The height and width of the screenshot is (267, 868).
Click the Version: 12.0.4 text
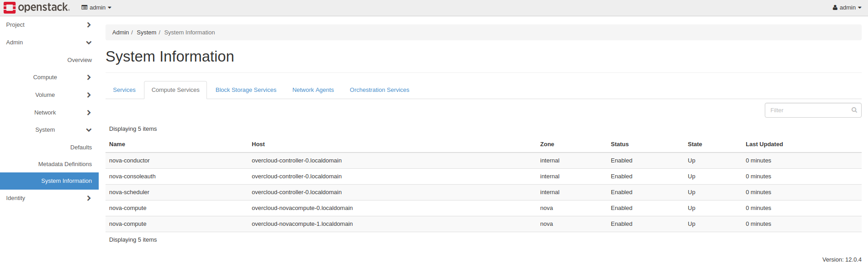842,260
